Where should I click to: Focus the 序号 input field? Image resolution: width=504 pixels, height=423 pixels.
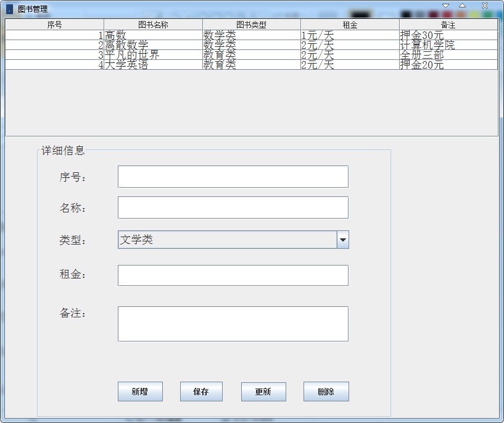click(233, 177)
